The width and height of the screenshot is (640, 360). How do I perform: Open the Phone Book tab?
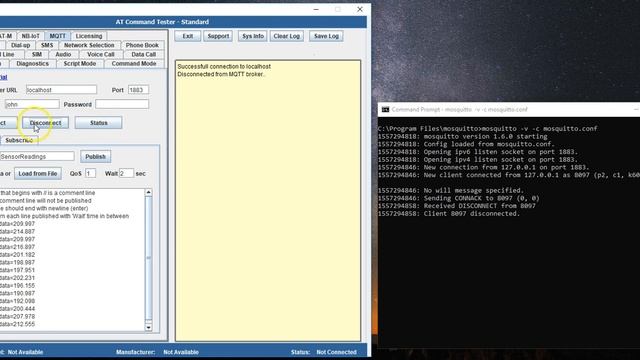142,45
